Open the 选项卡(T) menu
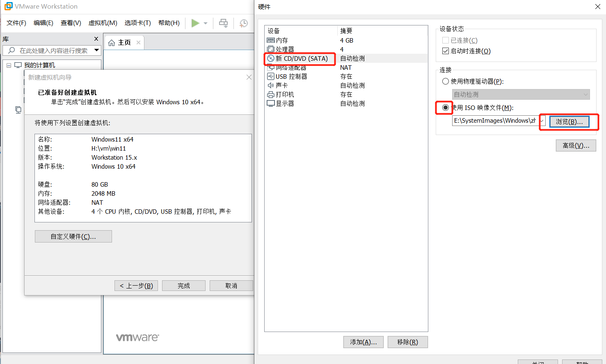Viewport: 606px width, 364px height. pos(138,23)
